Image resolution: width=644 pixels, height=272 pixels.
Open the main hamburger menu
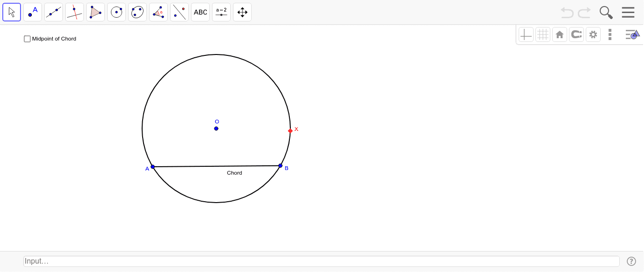[x=628, y=12]
